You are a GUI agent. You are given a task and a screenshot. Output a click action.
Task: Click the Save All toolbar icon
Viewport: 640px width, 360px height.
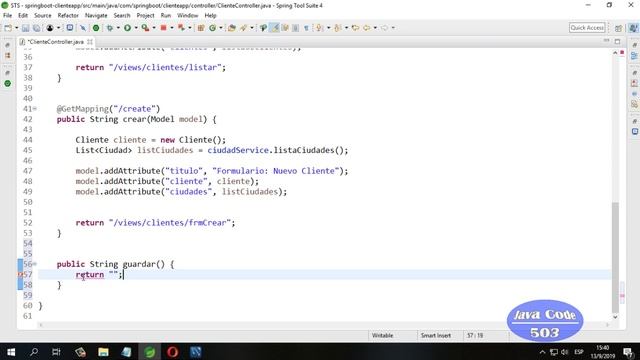point(36,28)
